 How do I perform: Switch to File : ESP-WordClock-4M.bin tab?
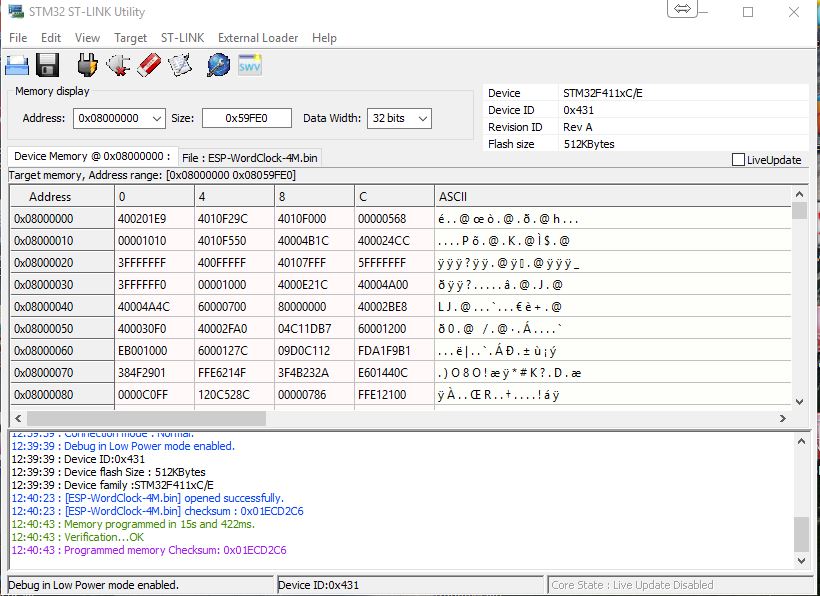249,158
